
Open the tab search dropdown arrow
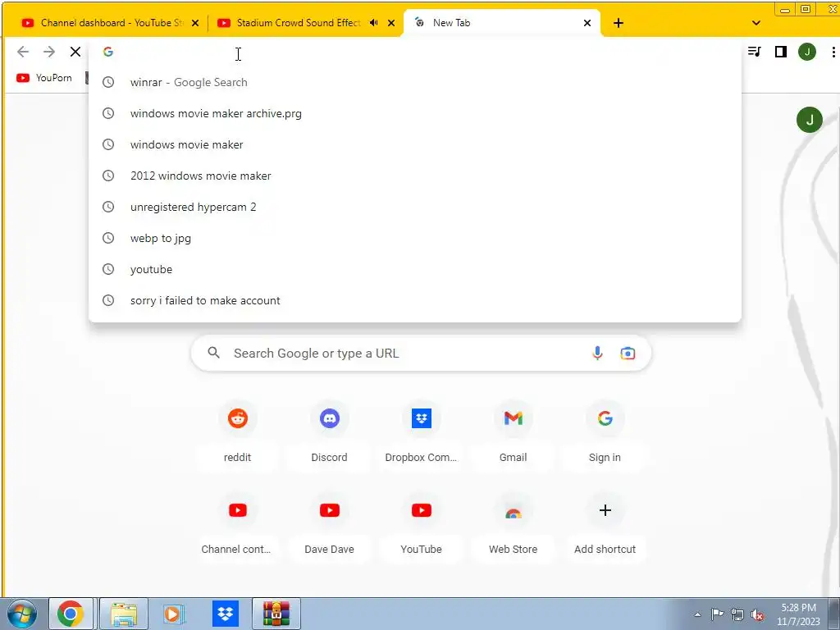pos(756,23)
